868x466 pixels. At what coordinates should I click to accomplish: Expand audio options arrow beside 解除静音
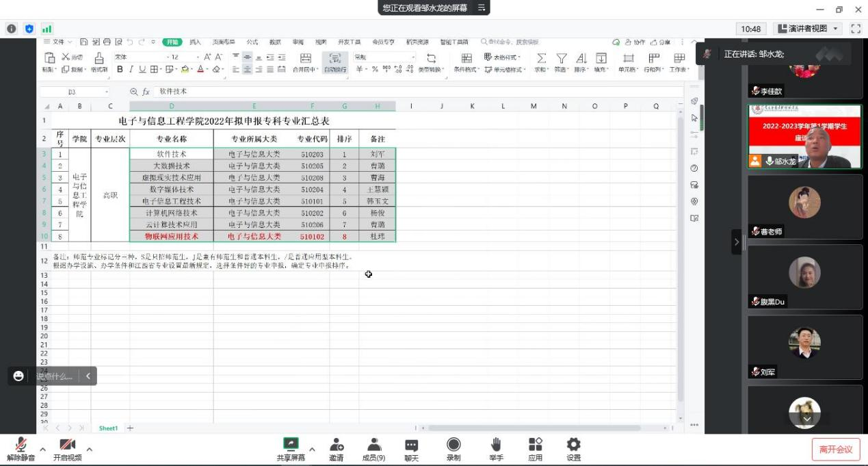(x=42, y=450)
